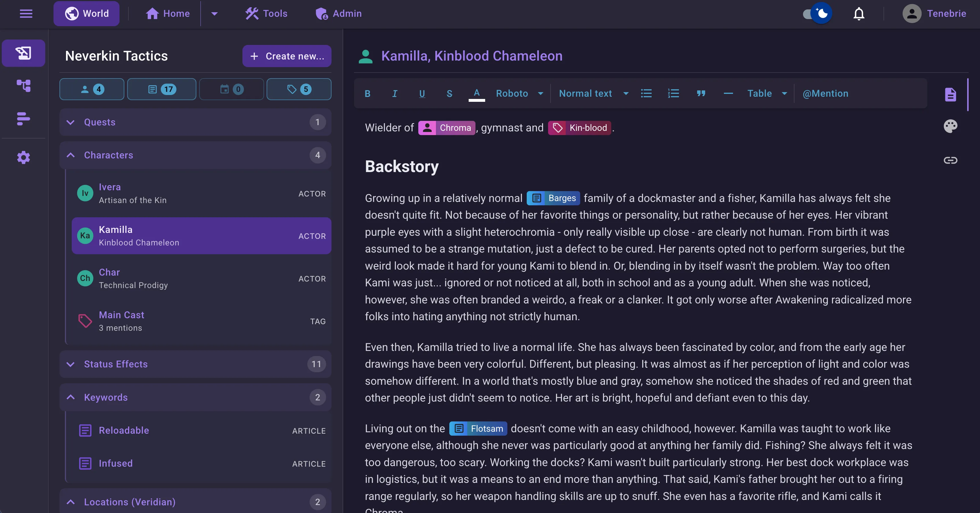980x513 pixels.
Task: Click the link icon on the right
Action: [950, 160]
